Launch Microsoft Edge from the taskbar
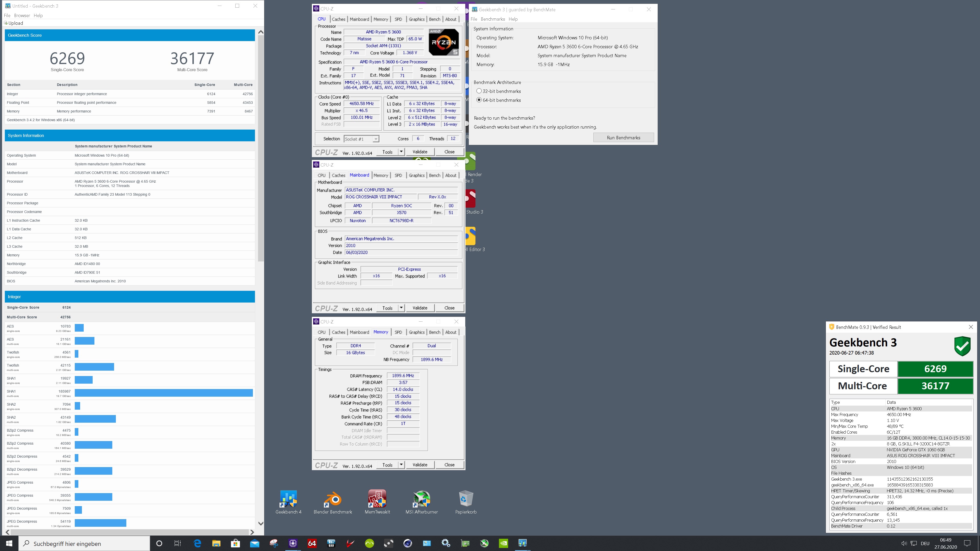Viewport: 980px width, 551px height. click(x=197, y=543)
